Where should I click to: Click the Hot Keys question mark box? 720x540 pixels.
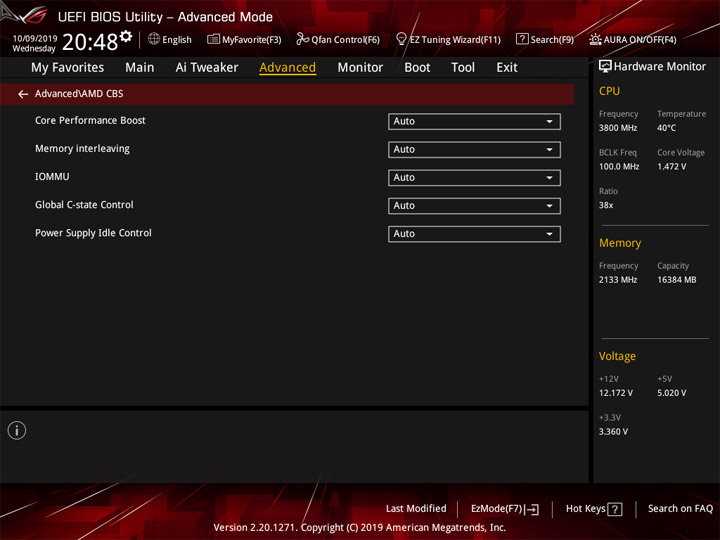(614, 509)
